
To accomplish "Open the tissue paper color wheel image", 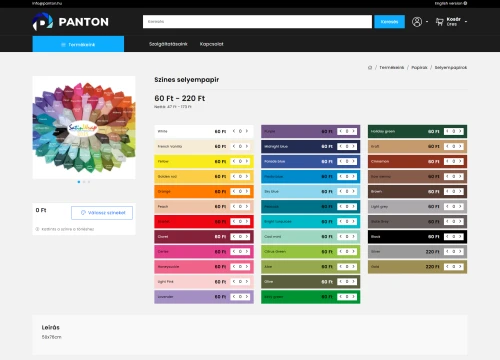I will click(x=84, y=127).
